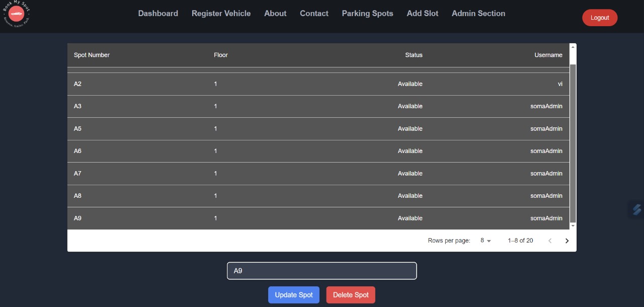Screen dimensions: 644x307
Task: Click the previous page arrow
Action: [x=550, y=241]
